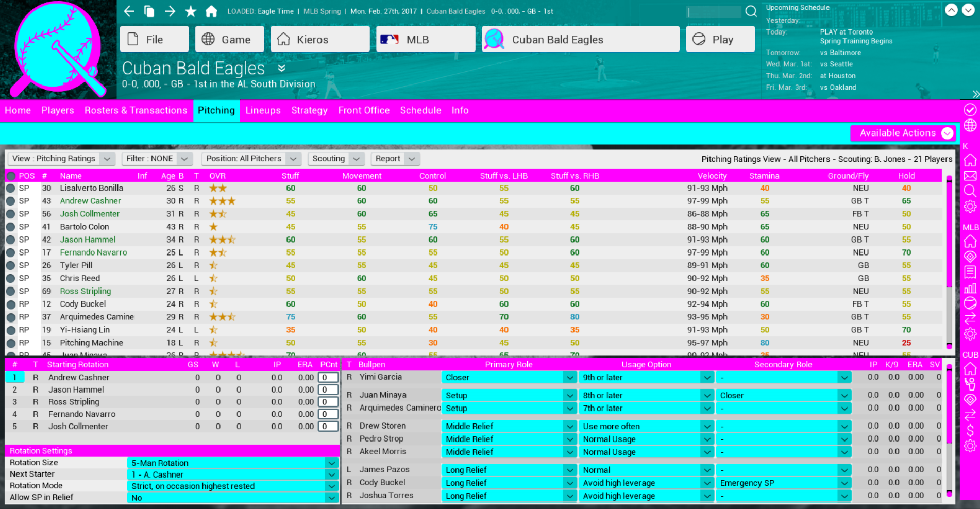Viewport: 980px width, 509px height.
Task: Open the Strategy tab
Action: coord(309,110)
